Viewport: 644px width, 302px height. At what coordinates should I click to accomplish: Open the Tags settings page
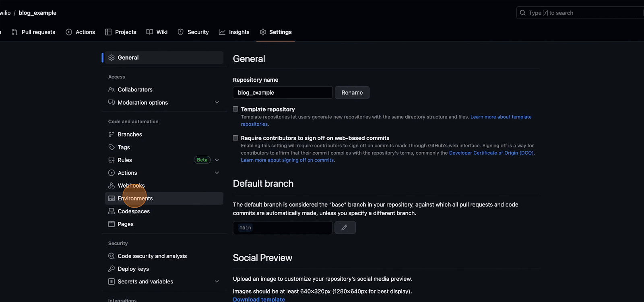click(x=164, y=147)
